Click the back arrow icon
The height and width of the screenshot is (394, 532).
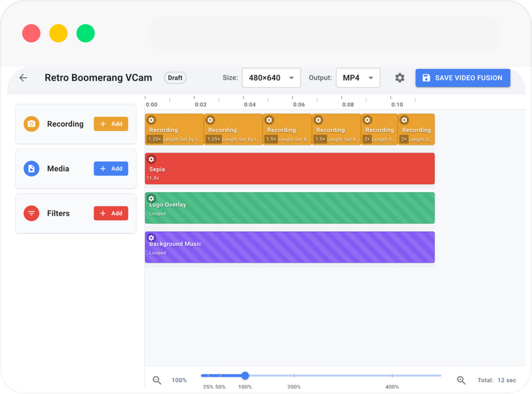pyautogui.click(x=23, y=78)
